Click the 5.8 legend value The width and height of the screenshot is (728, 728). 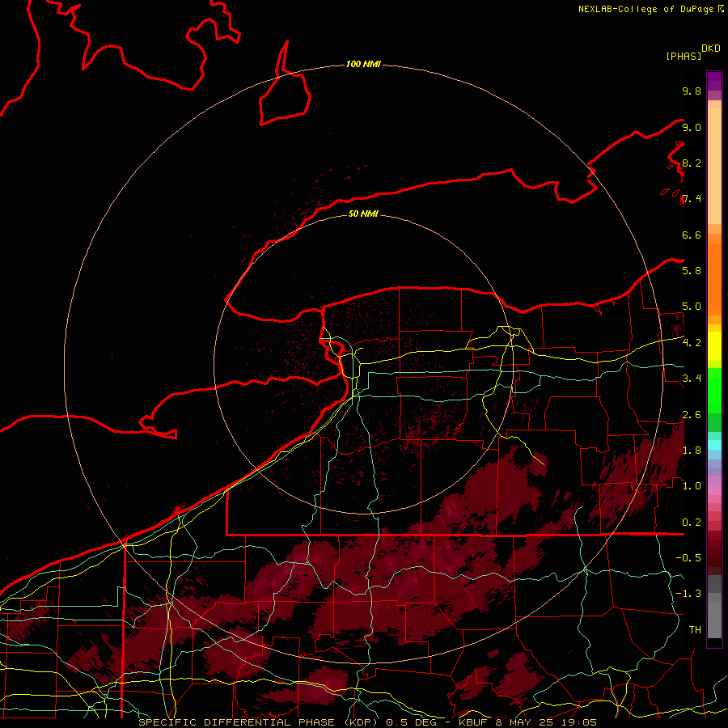692,270
